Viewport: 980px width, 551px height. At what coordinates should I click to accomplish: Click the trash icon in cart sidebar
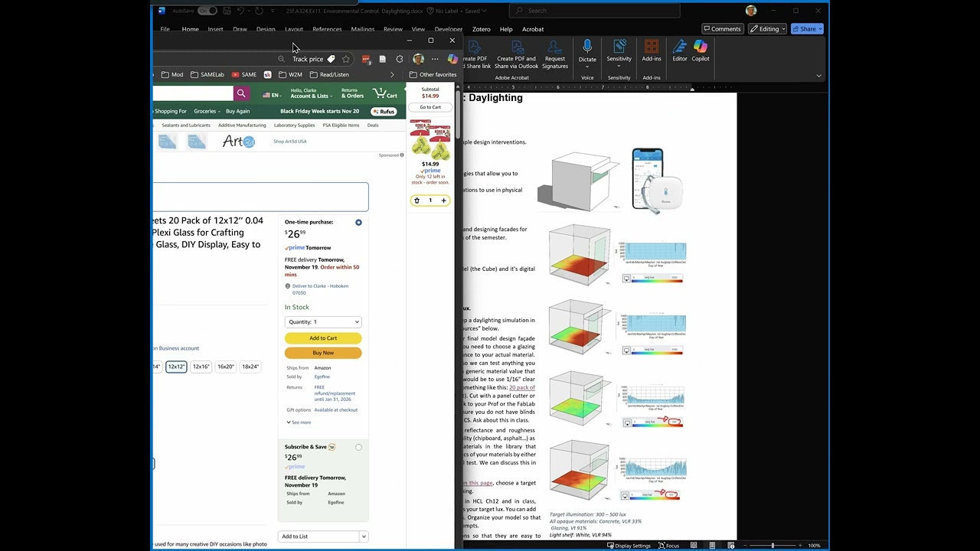tap(416, 201)
